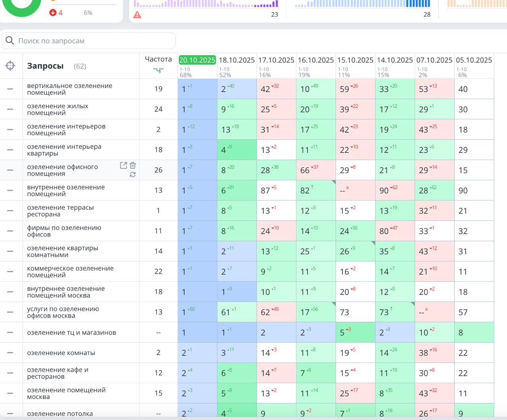Click query text "коммерческое озеленение помещений"
Image resolution: width=507 pixels, height=420 pixels.
[71, 271]
